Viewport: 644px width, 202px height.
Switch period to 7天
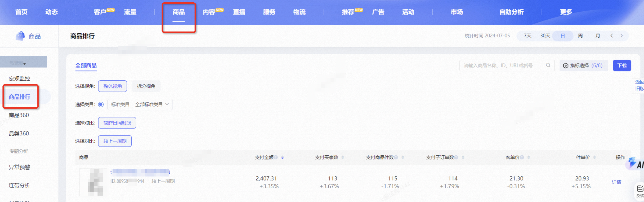tap(527, 36)
